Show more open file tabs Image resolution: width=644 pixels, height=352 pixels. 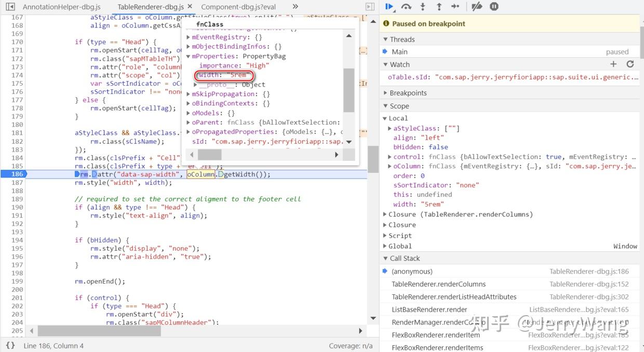pos(295,7)
